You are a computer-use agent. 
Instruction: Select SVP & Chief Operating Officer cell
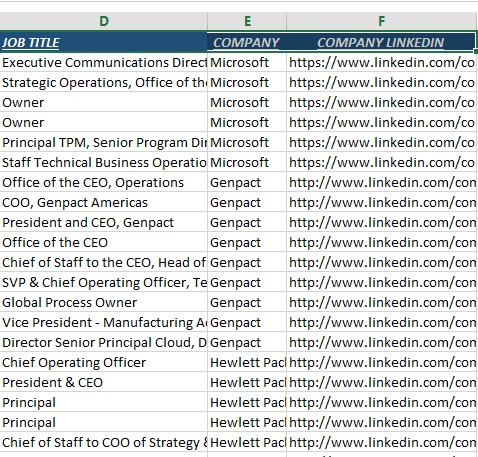tap(103, 282)
